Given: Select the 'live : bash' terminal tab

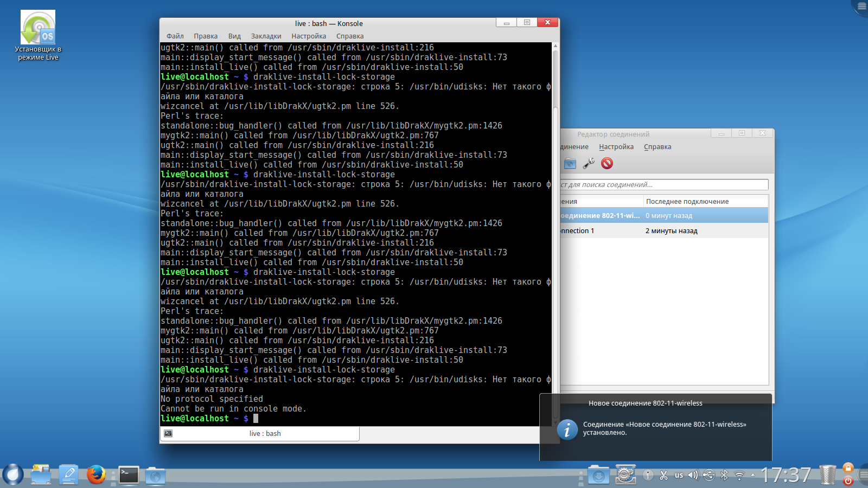Looking at the screenshot, I should tap(265, 434).
